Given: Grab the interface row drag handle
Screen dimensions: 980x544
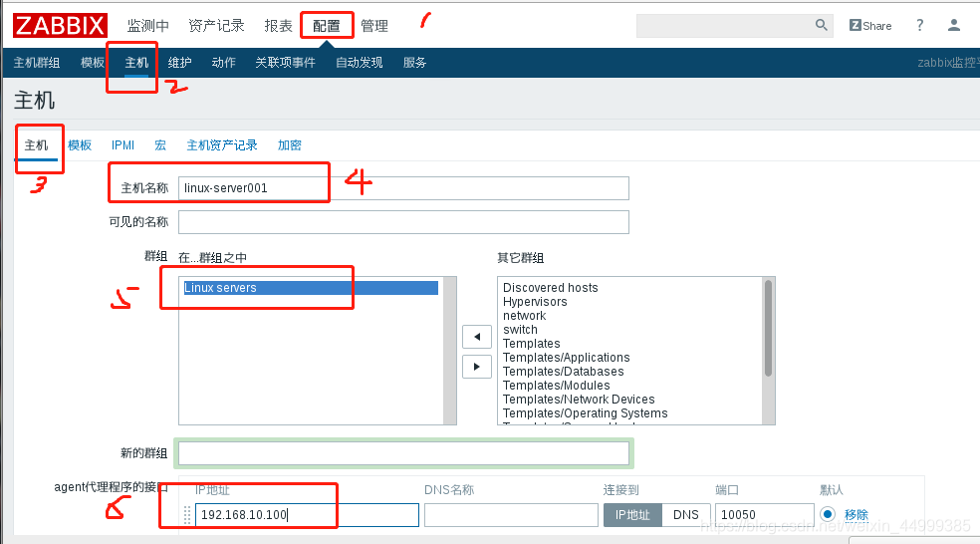Looking at the screenshot, I should click(x=187, y=515).
